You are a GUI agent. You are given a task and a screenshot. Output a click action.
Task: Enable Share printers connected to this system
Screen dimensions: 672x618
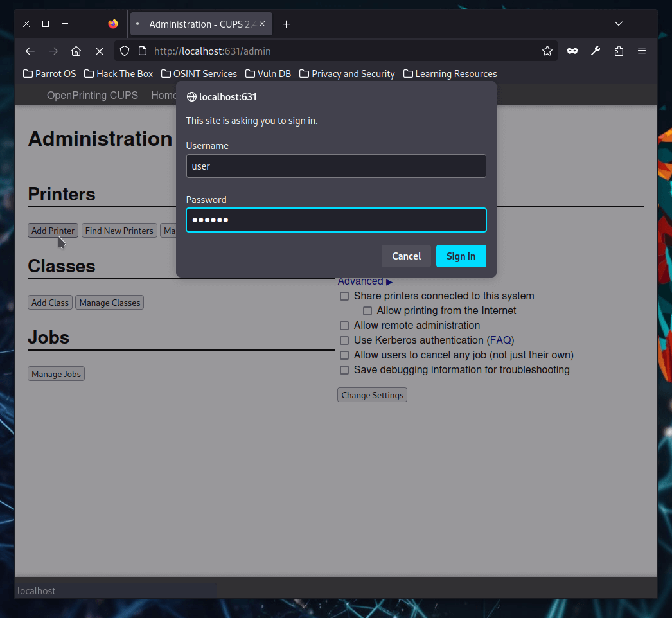tap(344, 296)
